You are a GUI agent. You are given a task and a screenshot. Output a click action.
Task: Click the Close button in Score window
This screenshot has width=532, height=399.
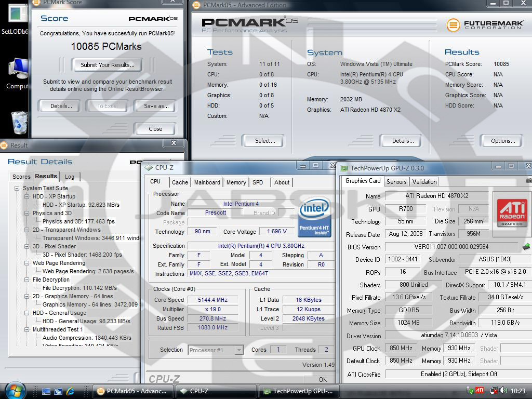pyautogui.click(x=155, y=129)
